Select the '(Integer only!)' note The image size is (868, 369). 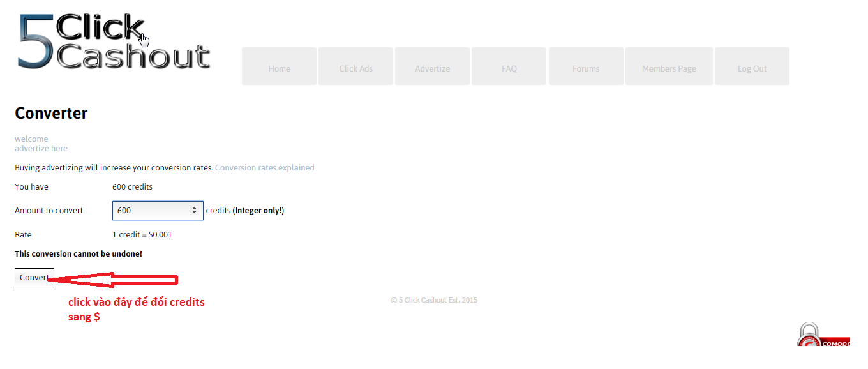(258, 211)
